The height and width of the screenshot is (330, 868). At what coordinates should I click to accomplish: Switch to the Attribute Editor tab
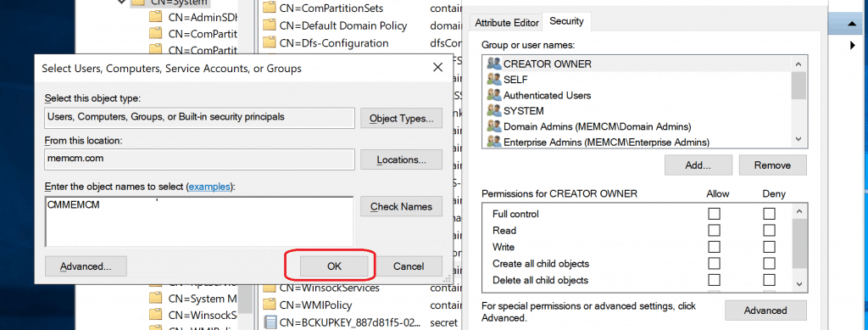click(507, 23)
